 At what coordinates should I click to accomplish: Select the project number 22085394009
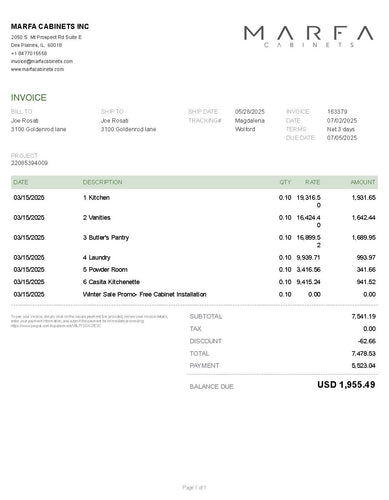click(29, 163)
